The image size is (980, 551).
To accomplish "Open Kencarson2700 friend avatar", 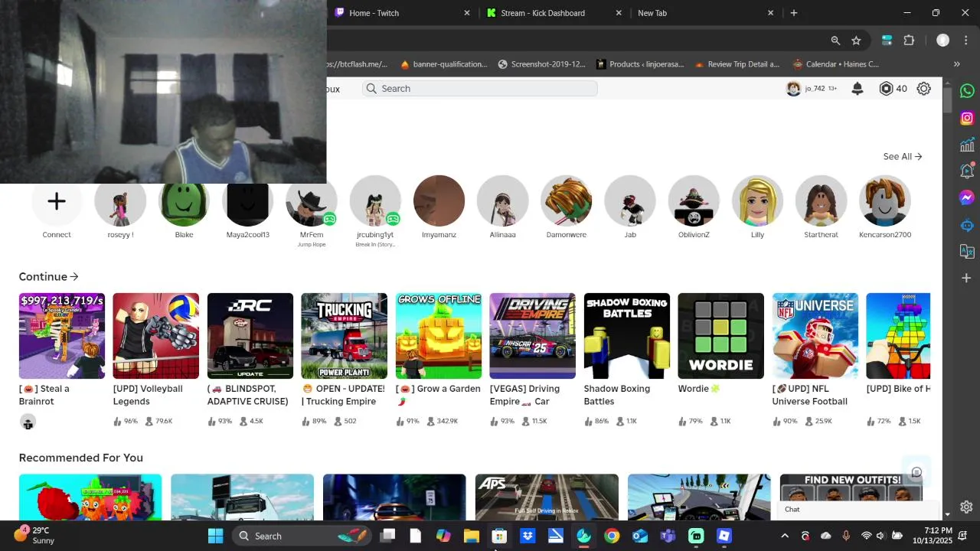I will [885, 201].
